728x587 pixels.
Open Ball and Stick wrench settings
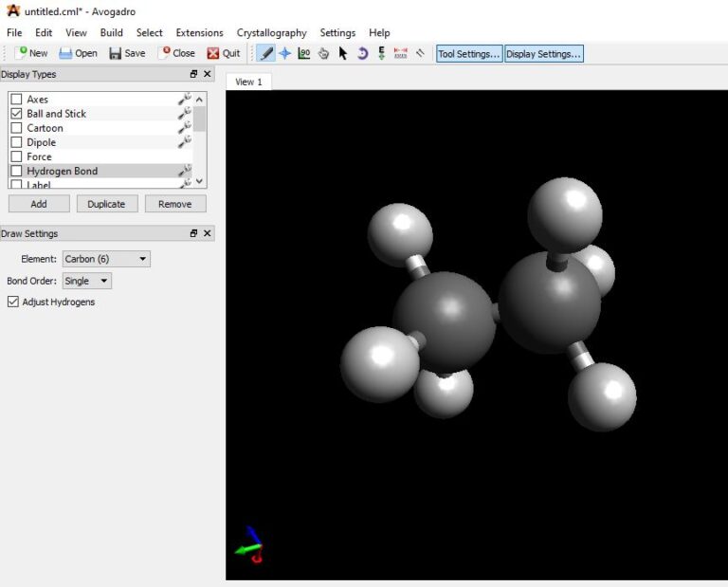tap(184, 114)
